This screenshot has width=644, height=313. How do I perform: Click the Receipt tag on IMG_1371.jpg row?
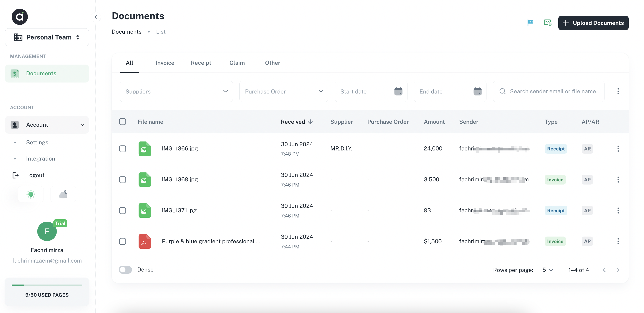point(556,210)
